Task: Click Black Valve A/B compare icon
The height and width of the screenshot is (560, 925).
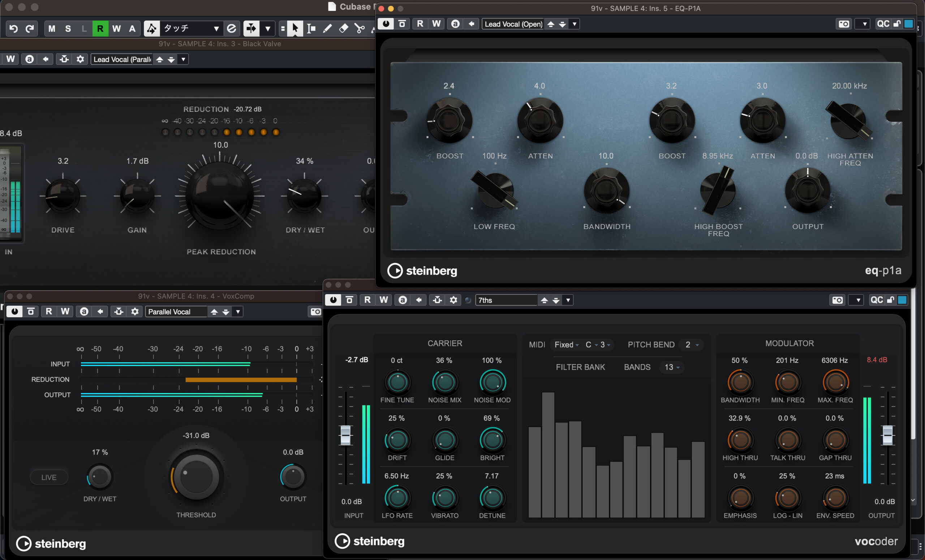Action: coord(30,59)
